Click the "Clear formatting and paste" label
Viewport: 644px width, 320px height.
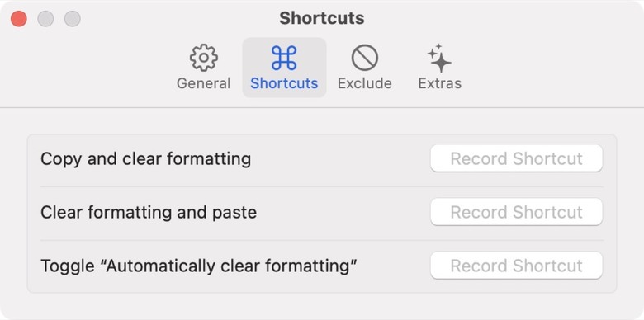pyautogui.click(x=149, y=213)
